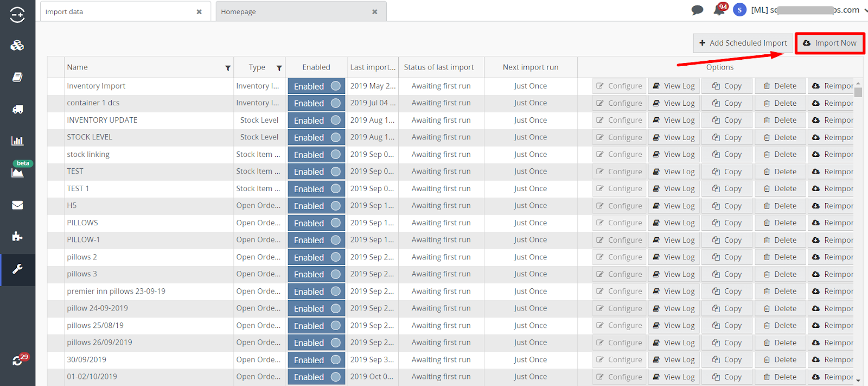Screen dimensions: 868x386
Task: Click the Import Now button
Action: pyautogui.click(x=830, y=43)
